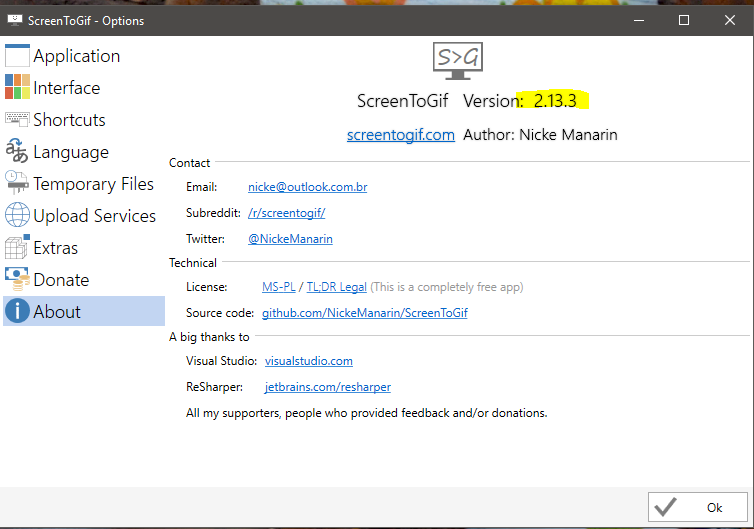Click the version number 2.13.3 text
The width and height of the screenshot is (754, 529).
point(555,101)
